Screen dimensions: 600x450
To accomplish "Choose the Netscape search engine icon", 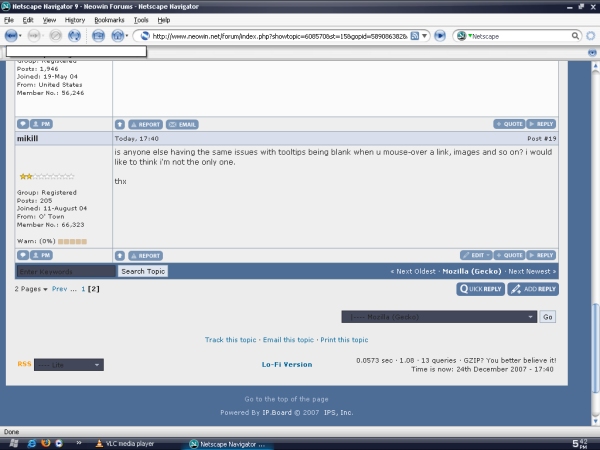I will pyautogui.click(x=461, y=36).
